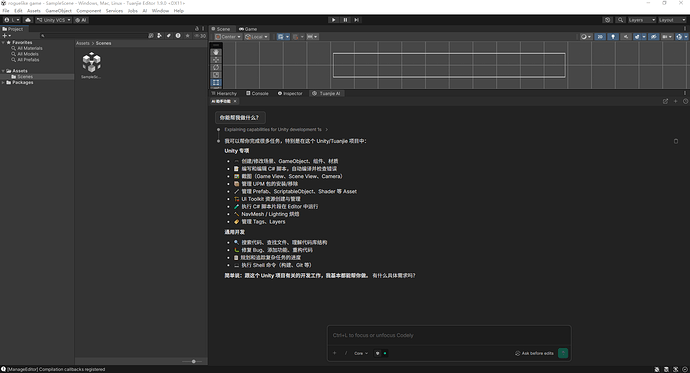
Task: Collapse the Favorites tree section
Action: click(x=3, y=42)
